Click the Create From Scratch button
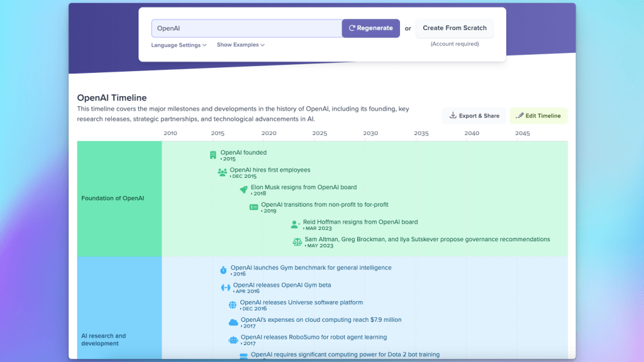This screenshot has width=644, height=362. point(454,28)
